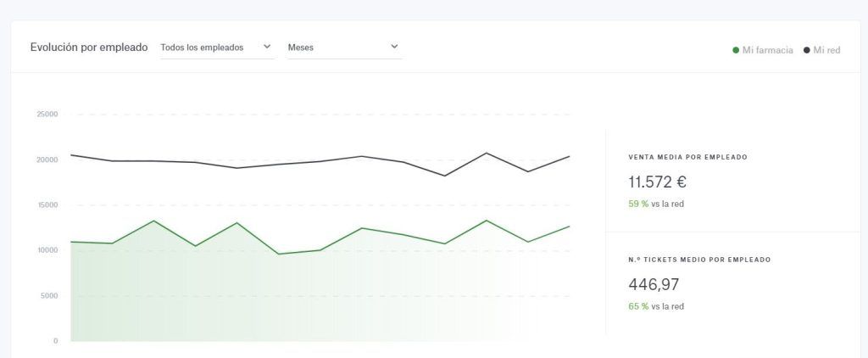The image size is (868, 358).
Task: Click the dark Mi red legend dot
Action: coord(807,50)
